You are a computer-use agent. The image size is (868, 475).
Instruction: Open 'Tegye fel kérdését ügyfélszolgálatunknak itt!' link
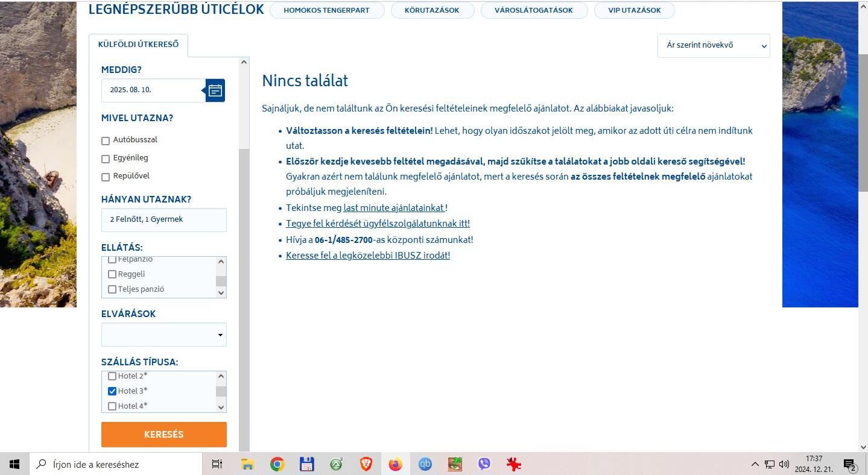[x=378, y=224]
